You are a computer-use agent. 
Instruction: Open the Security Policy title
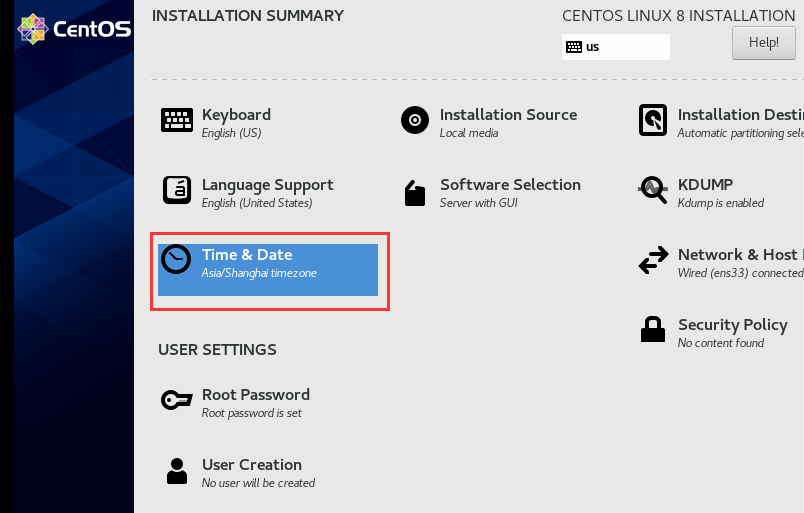pos(733,325)
